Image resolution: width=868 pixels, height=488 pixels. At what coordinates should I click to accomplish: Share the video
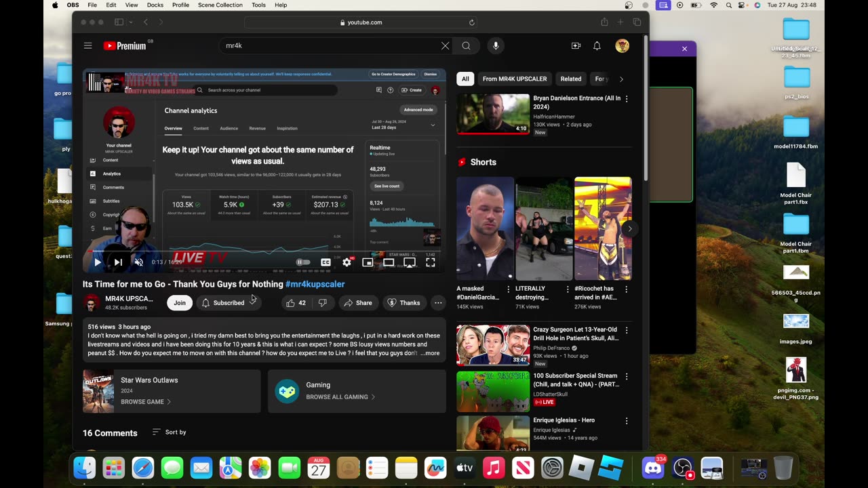(357, 303)
